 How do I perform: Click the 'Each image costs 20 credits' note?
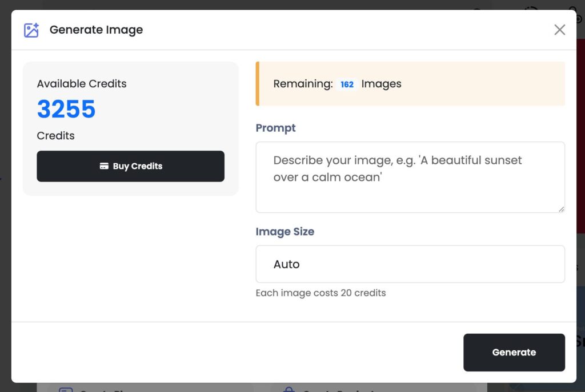320,293
